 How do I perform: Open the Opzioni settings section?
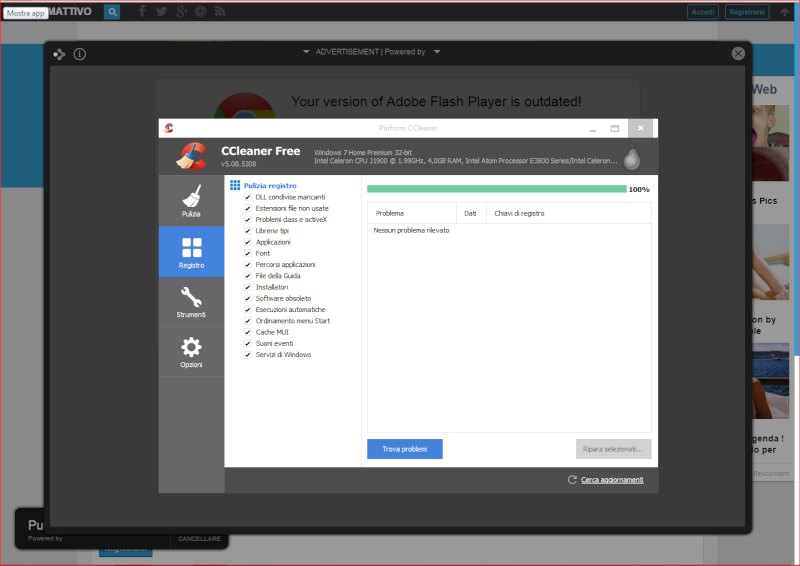(191, 352)
